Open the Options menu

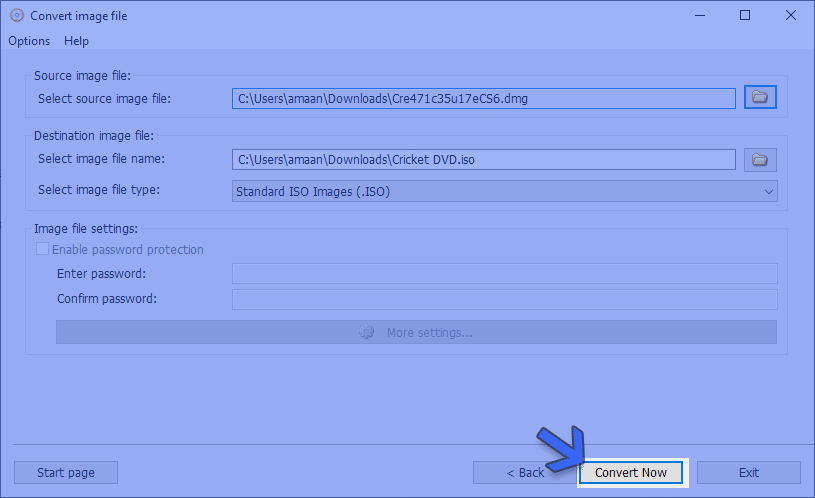pyautogui.click(x=29, y=41)
